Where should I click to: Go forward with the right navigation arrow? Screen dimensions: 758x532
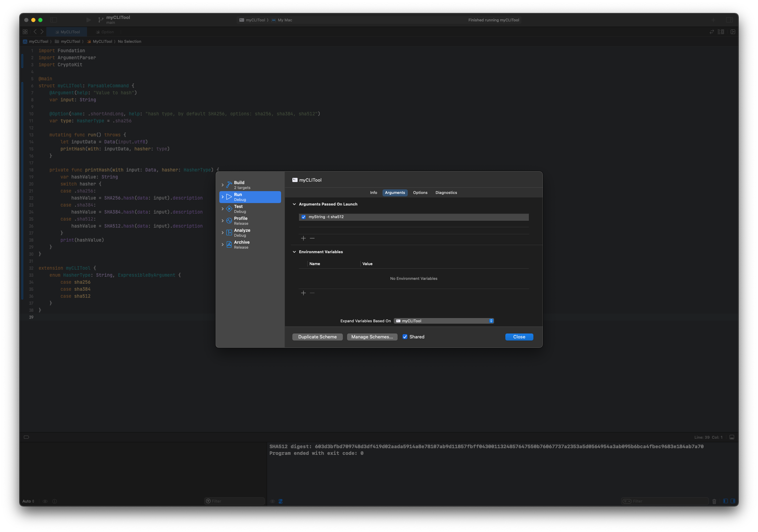pos(42,32)
